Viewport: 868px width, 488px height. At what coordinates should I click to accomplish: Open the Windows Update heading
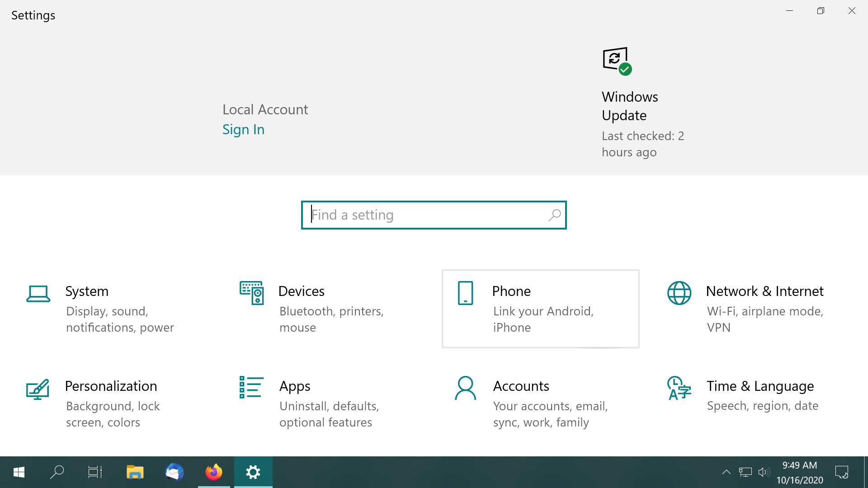click(x=630, y=106)
